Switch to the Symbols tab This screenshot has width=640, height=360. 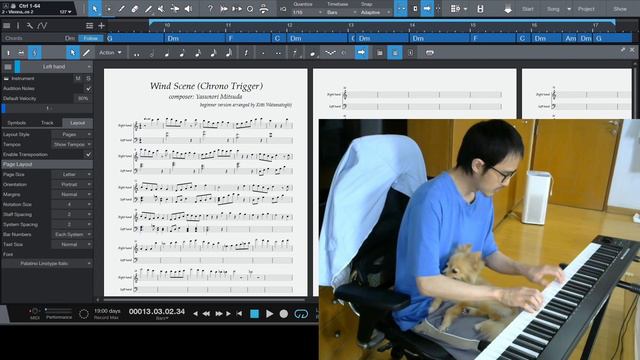(17, 123)
